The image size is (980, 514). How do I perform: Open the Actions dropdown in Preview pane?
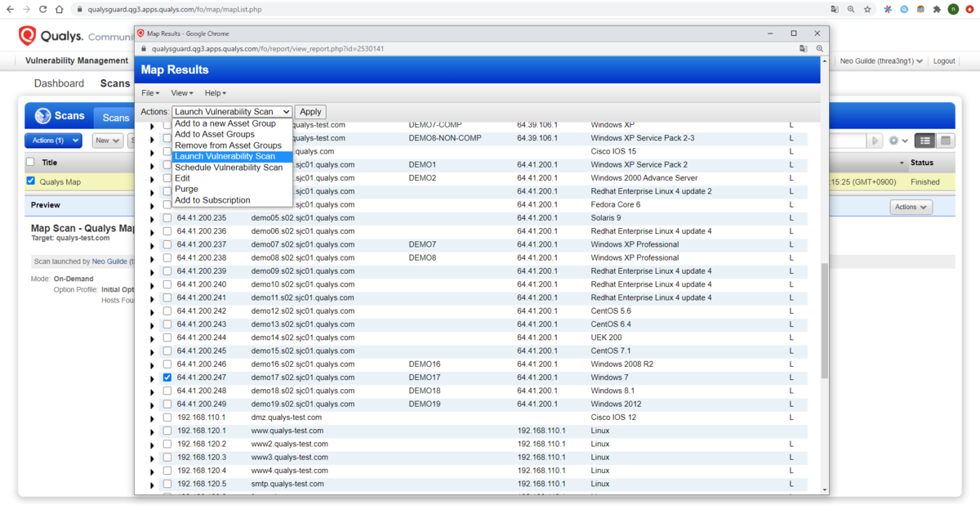tap(911, 208)
